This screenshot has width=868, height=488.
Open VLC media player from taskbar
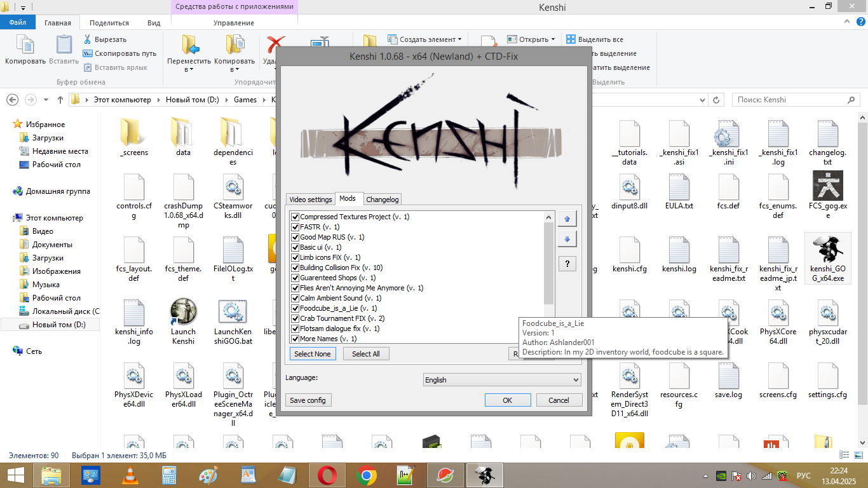[130, 475]
